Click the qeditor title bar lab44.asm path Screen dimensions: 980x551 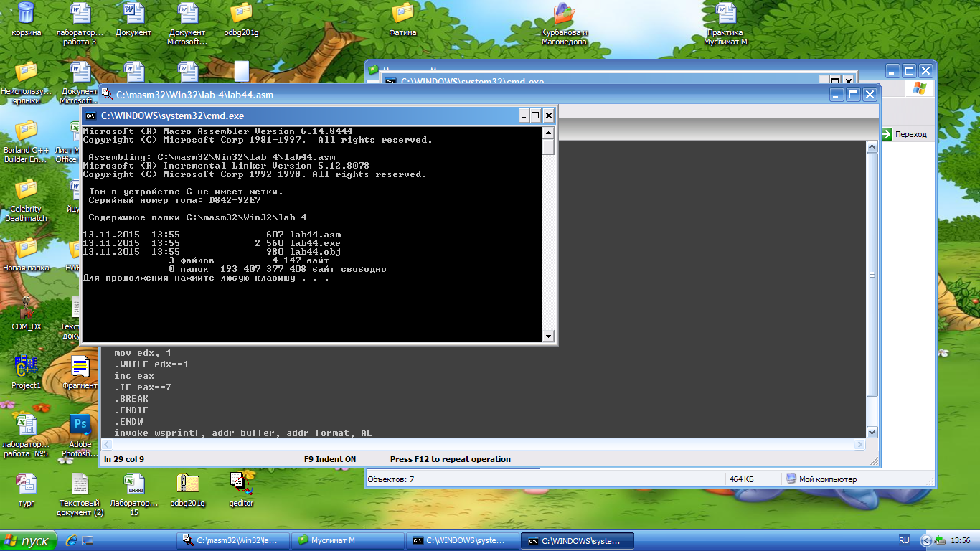(195, 95)
